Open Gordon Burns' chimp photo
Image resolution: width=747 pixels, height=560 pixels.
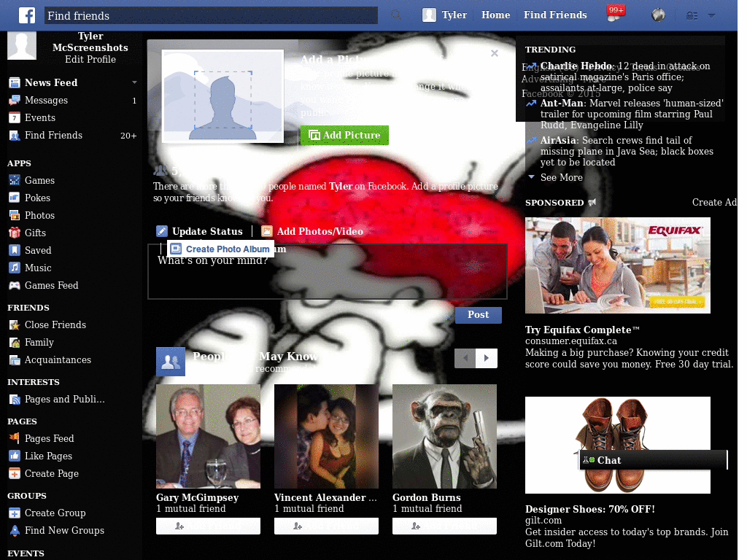click(444, 436)
